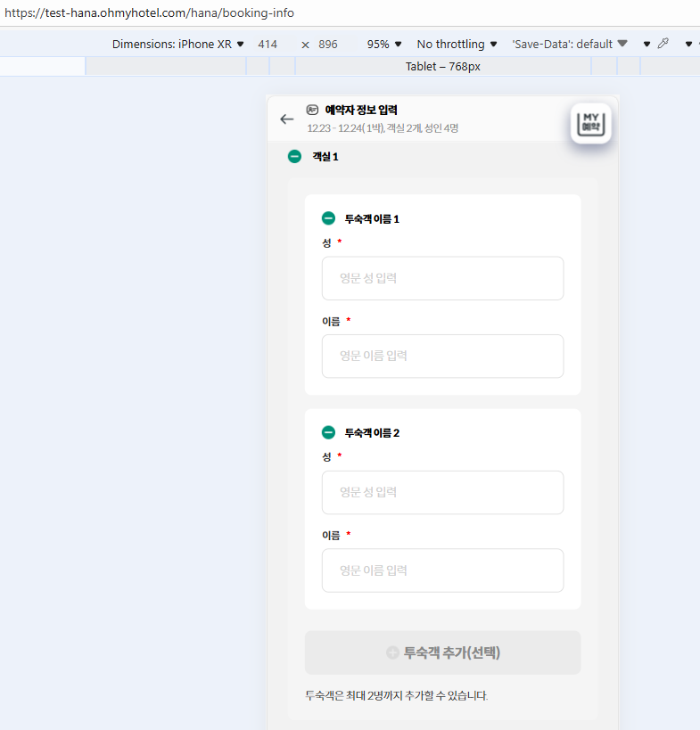Screen dimensions: 700x730
Task: Click the max guests notice text
Action: [x=396, y=695]
